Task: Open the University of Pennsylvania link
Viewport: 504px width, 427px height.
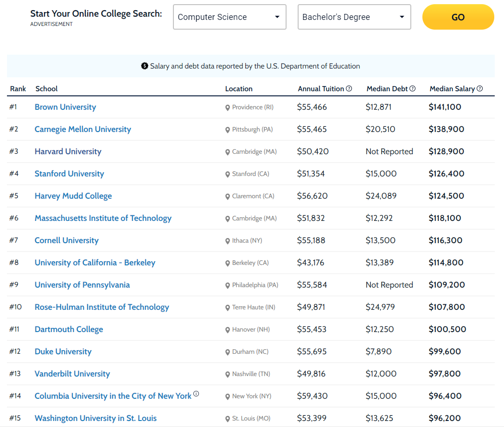Action: [82, 285]
